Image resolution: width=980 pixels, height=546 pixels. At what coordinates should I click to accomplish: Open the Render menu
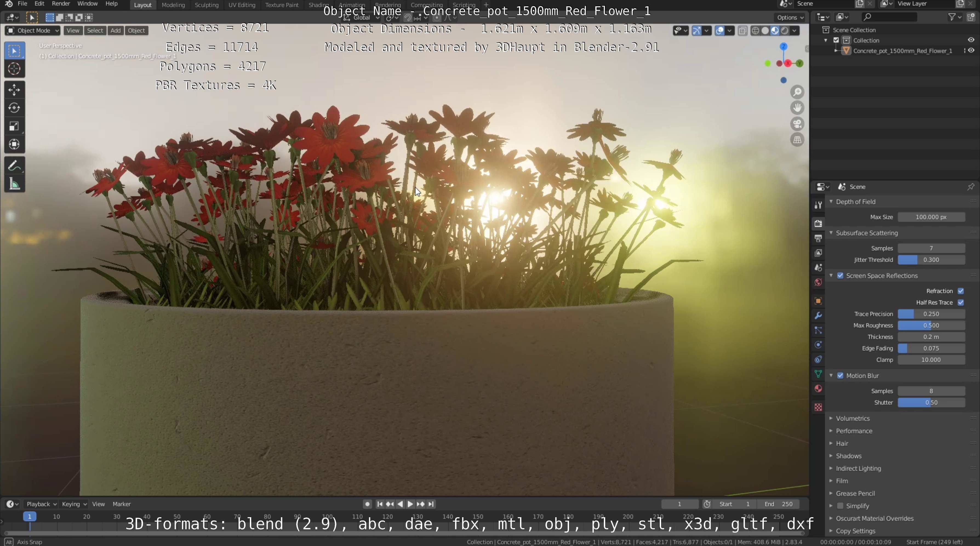(61, 4)
